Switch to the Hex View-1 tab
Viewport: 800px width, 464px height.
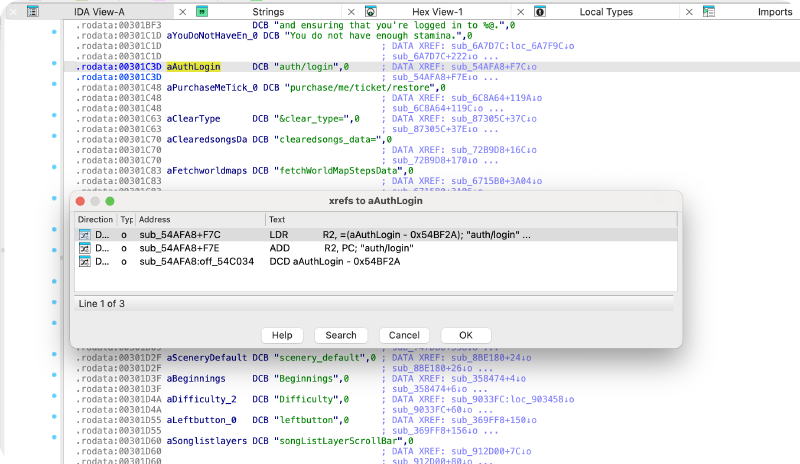pos(442,12)
